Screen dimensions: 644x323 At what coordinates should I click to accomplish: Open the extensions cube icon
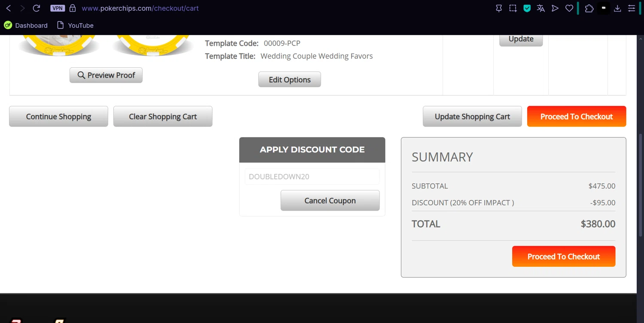[589, 8]
